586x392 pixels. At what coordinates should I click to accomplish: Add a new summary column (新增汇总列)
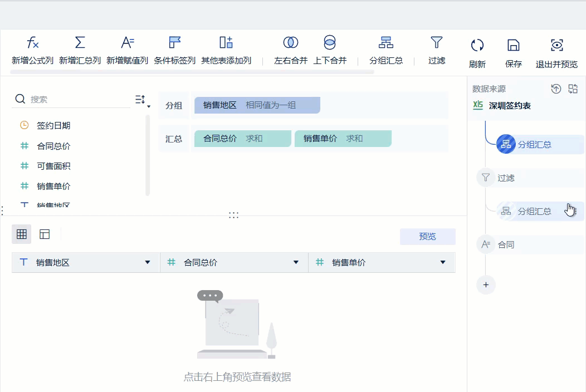(80, 51)
